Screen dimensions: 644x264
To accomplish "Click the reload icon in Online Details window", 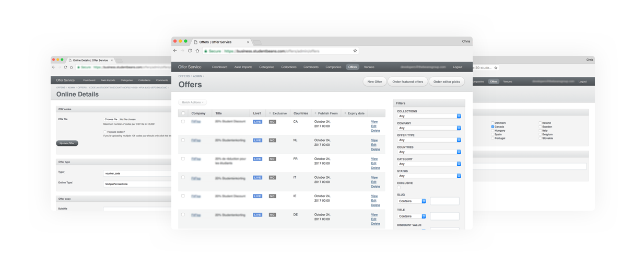I will point(66,67).
